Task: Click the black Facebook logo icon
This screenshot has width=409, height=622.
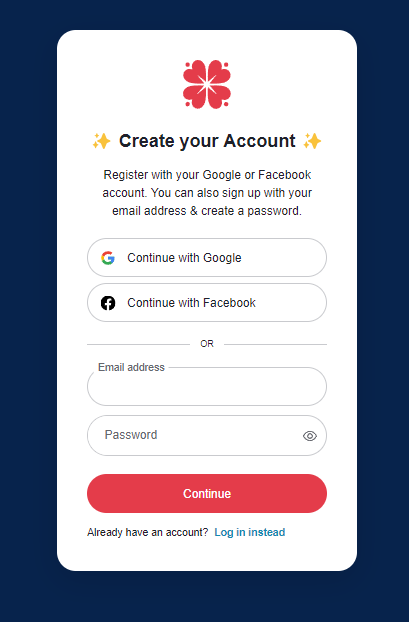Action: point(108,303)
